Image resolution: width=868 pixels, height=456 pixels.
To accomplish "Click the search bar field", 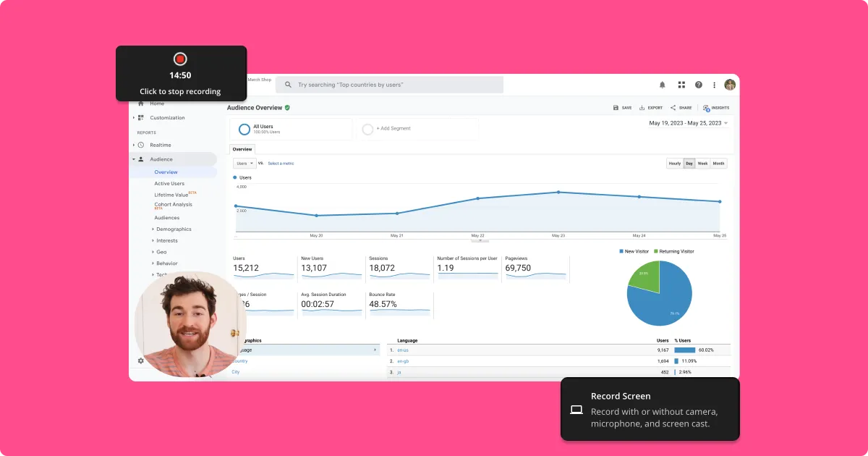I will click(x=389, y=85).
